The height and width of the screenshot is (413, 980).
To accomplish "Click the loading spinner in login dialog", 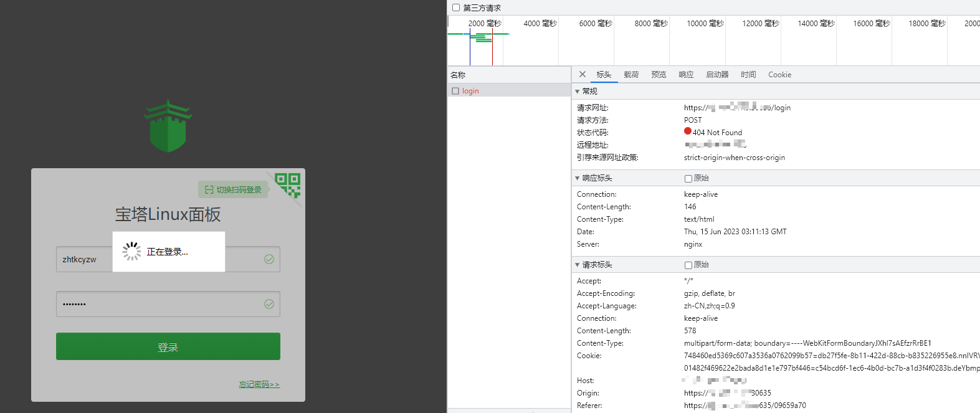I will click(131, 251).
